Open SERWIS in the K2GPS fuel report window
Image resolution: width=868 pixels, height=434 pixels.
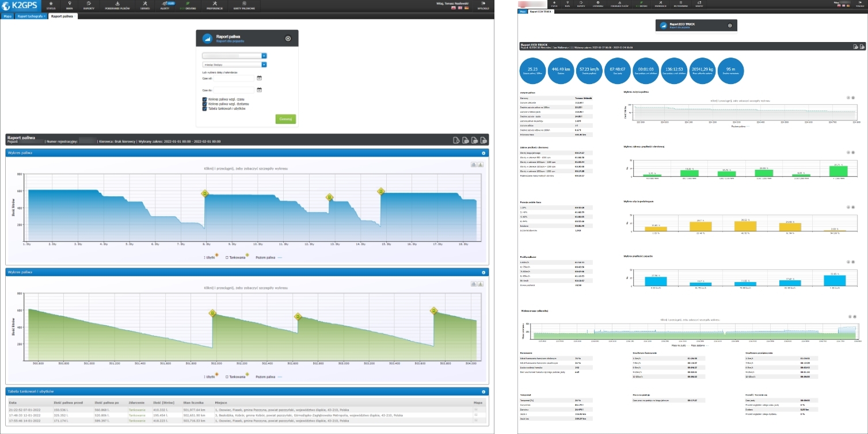click(145, 6)
